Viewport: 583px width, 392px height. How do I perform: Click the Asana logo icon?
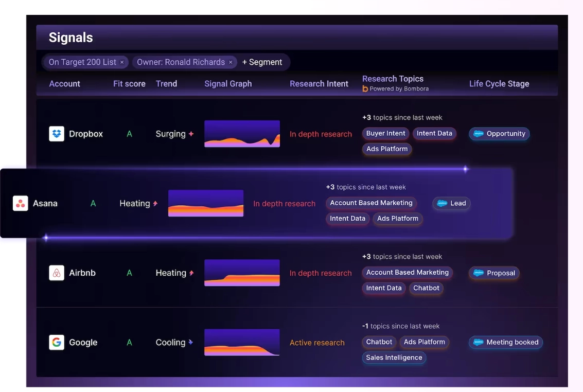21,203
